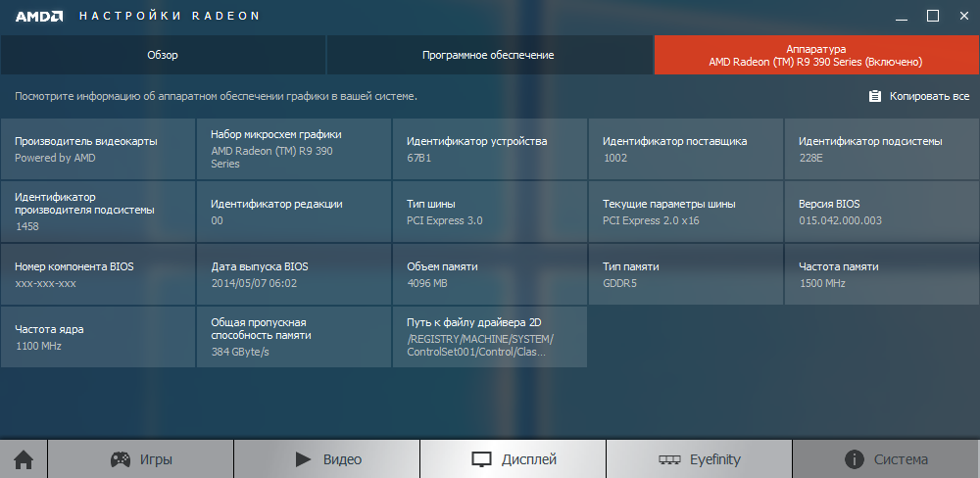This screenshot has height=478, width=980.
Task: Select the Путь к файлу драйвера 2D tile
Action: click(490, 337)
